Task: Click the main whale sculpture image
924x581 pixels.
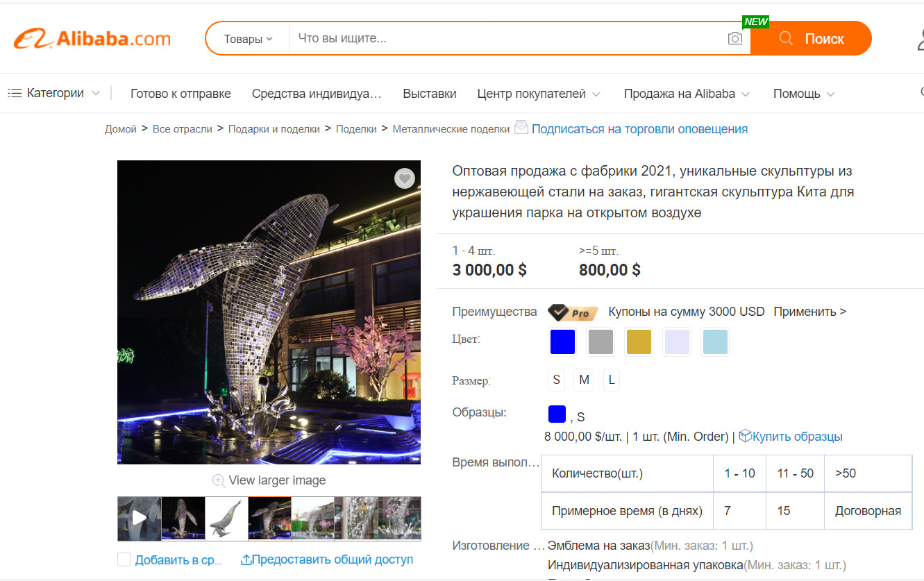Action: coord(269,312)
